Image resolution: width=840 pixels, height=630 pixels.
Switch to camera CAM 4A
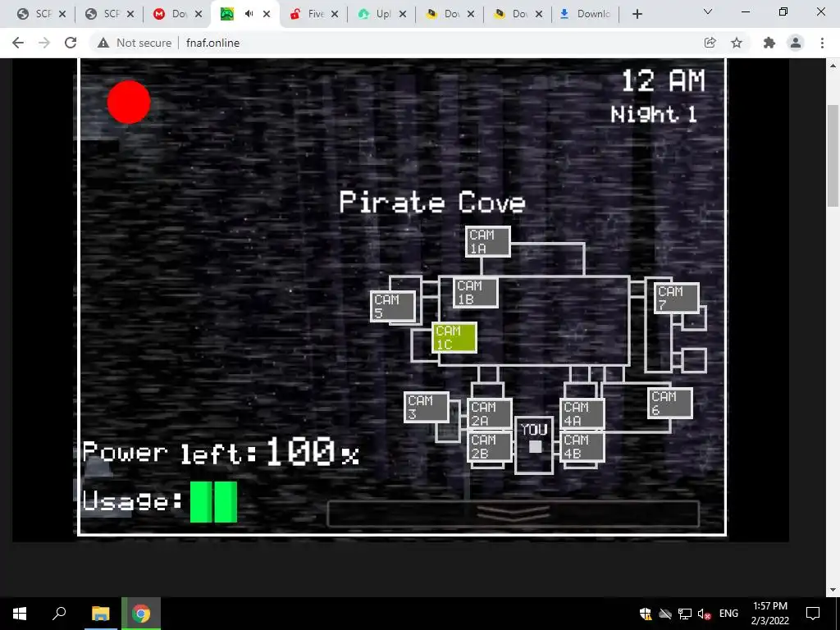[582, 413]
